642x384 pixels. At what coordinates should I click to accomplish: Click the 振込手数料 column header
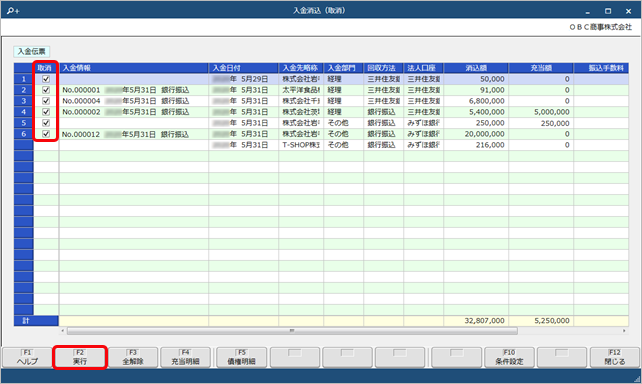point(601,68)
